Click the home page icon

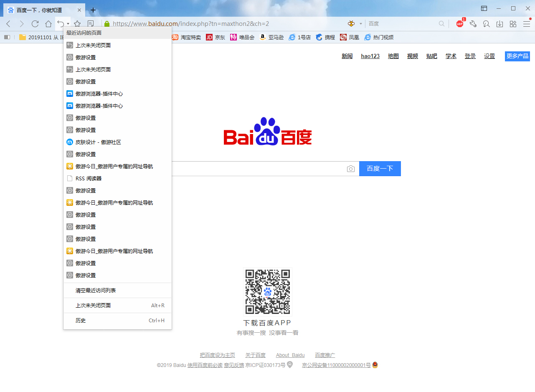tap(48, 24)
